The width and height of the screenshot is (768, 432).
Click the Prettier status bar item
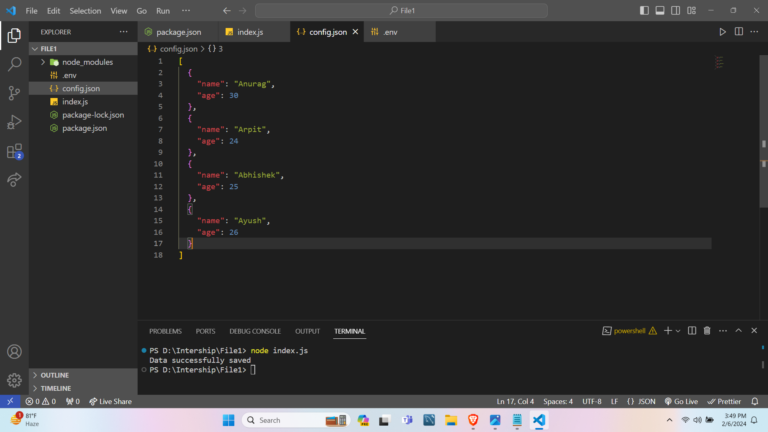pyautogui.click(x=724, y=402)
